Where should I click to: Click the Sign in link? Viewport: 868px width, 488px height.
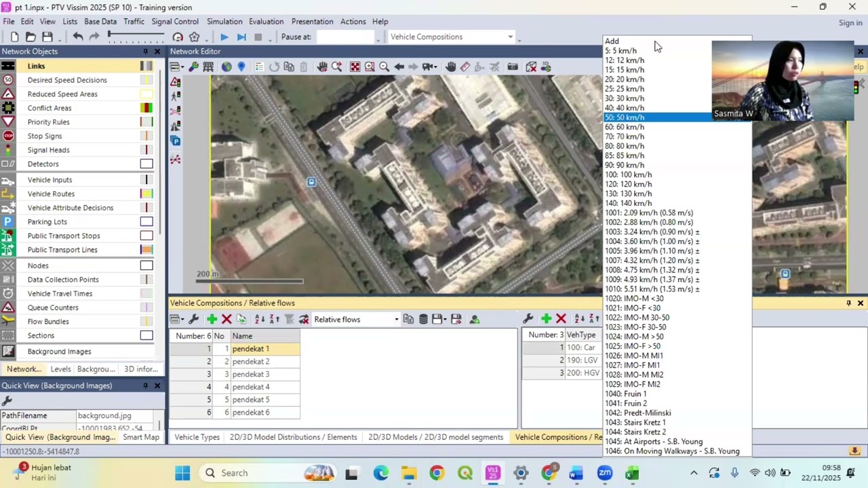point(850,23)
